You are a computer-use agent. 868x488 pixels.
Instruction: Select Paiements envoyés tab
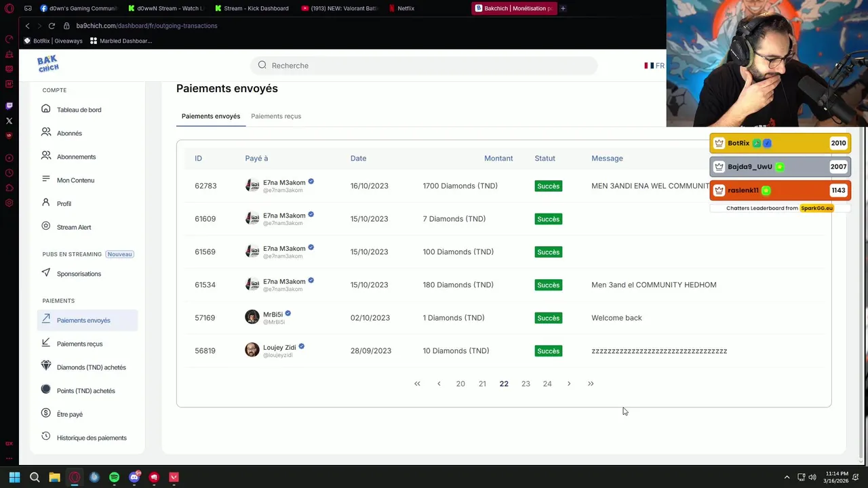point(211,116)
